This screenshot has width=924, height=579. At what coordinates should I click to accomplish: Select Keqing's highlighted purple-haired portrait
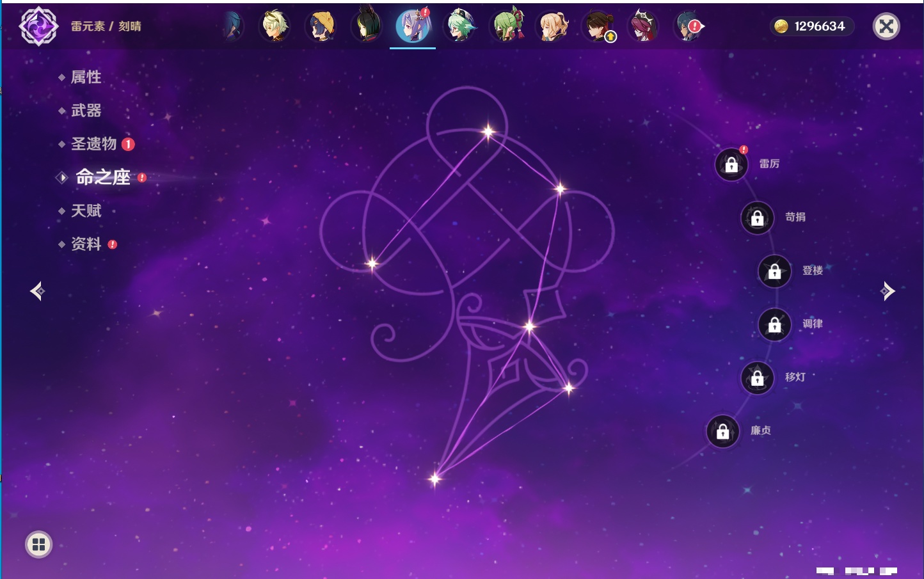[413, 26]
